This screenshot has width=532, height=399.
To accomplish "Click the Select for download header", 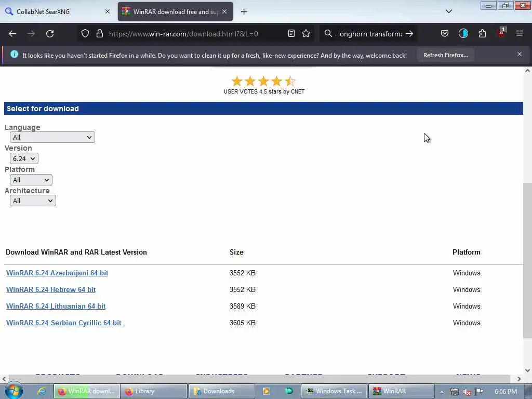I will coord(263,109).
